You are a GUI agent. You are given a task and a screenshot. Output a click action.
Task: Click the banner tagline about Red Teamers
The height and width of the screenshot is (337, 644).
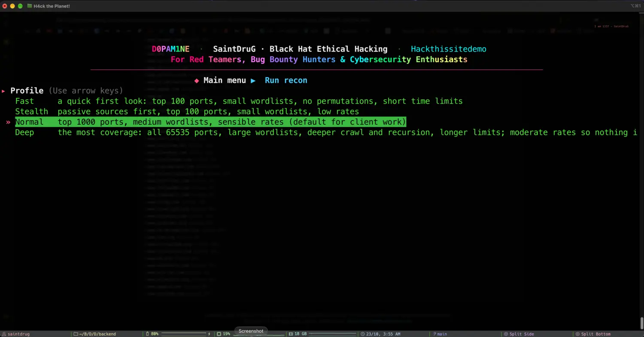(x=319, y=60)
